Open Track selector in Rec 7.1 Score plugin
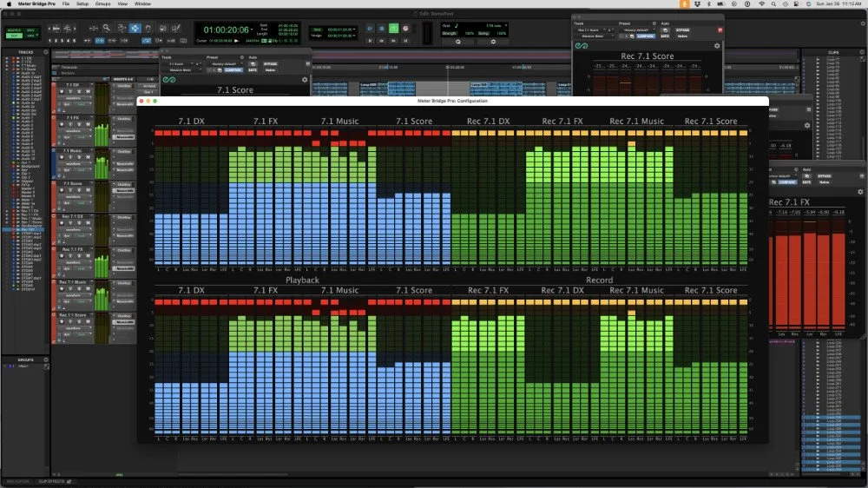 [x=590, y=30]
